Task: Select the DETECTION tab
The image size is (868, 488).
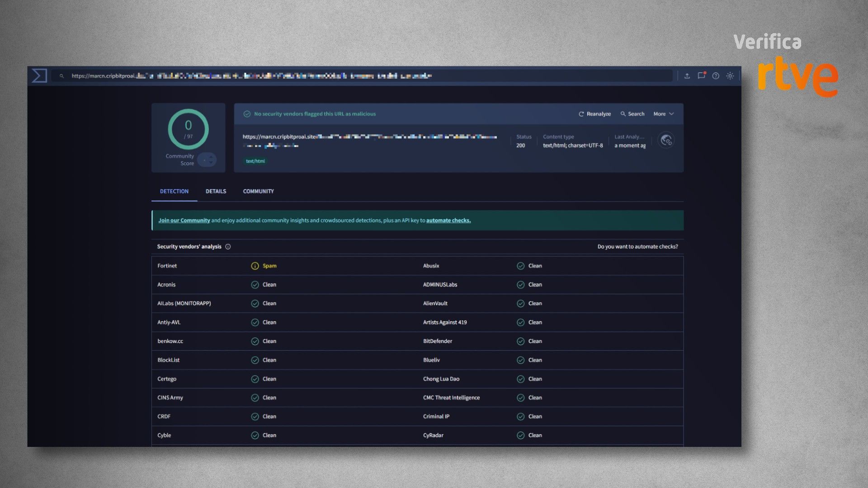Action: click(x=174, y=192)
